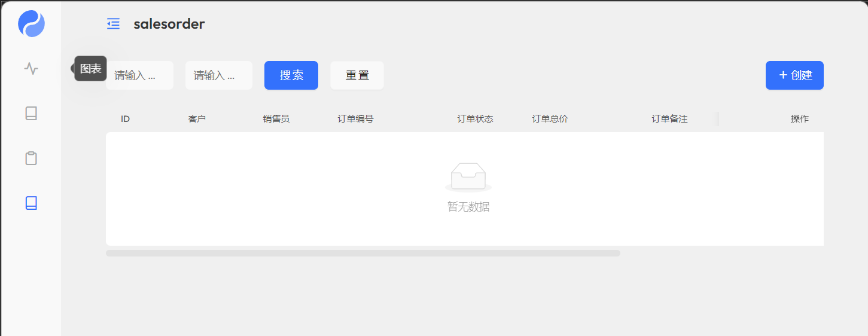
Task: Collapse the sidebar using menu fold icon
Action: [x=113, y=24]
